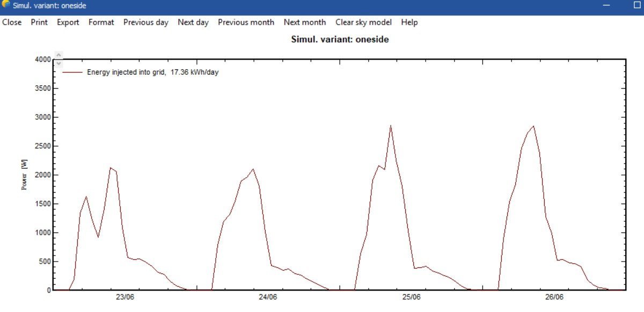Screen dimensions: 644x312
Task: Open the Export menu
Action: pos(68,22)
